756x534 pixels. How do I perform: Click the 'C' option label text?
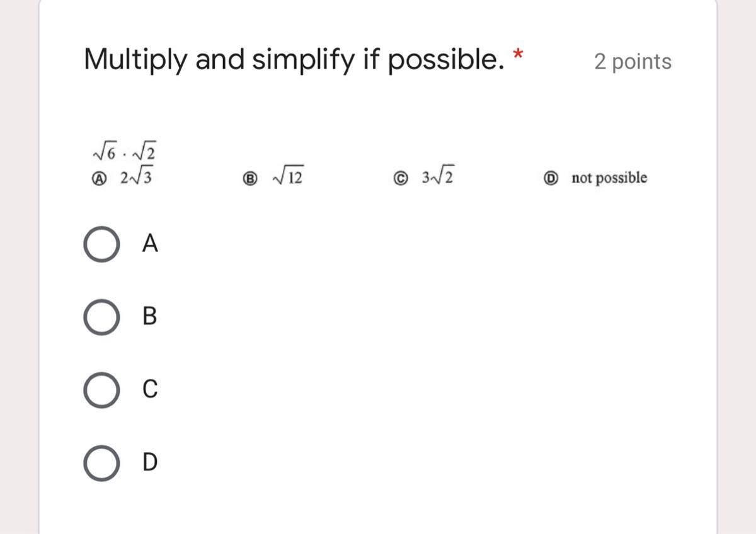[x=150, y=390]
